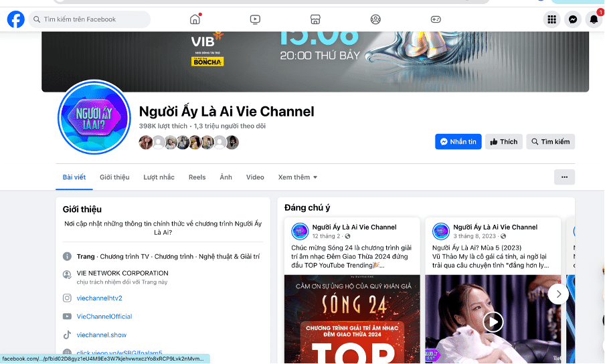Open the 12 tháng 2 post date link
This screenshot has height=364, width=605.
327,236
